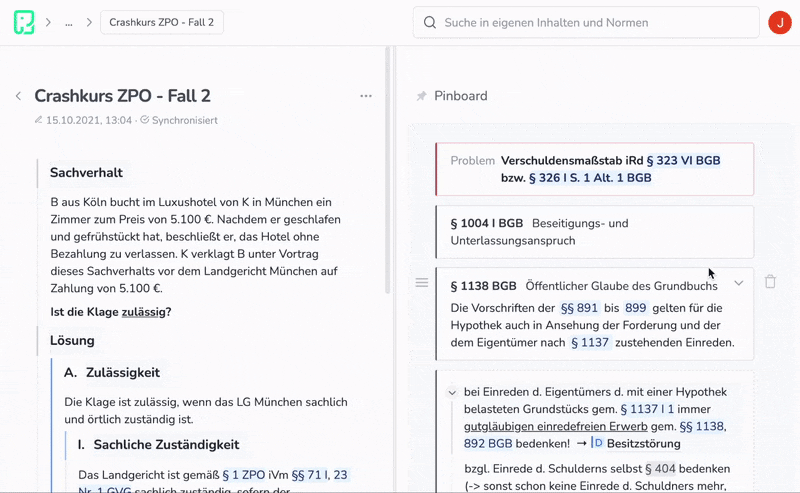Click the Synchronisiert status text
This screenshot has height=493, width=800.
(185, 120)
